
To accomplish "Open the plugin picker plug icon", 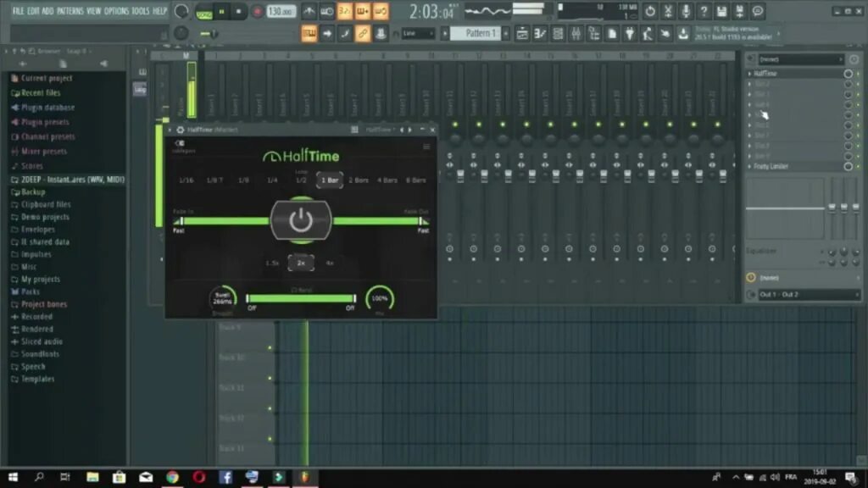I will pyautogui.click(x=630, y=34).
